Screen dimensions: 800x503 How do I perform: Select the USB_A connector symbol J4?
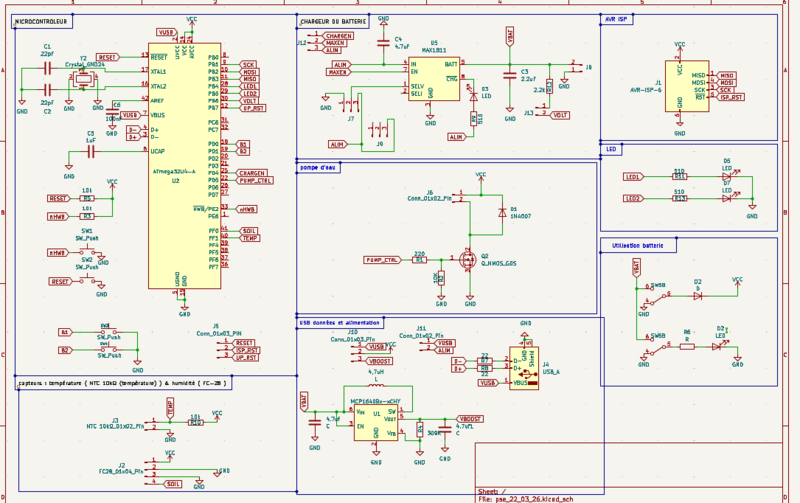coord(524,368)
